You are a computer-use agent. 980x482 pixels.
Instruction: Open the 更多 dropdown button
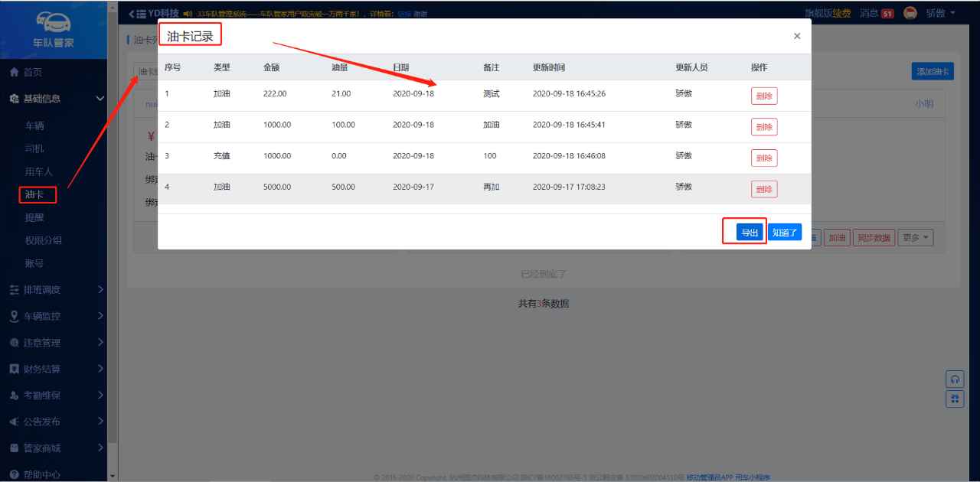pyautogui.click(x=916, y=238)
